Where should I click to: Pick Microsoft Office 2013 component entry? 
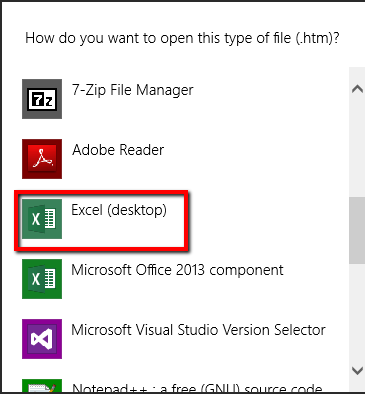[x=177, y=270]
